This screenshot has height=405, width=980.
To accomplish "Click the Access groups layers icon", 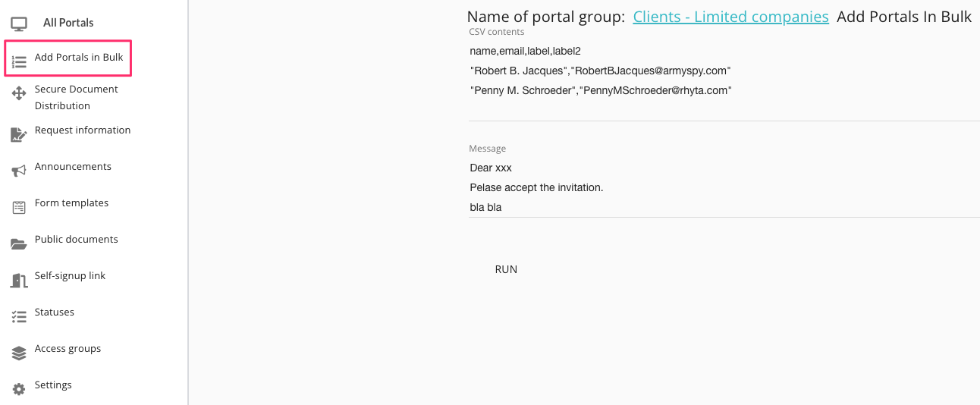I will [19, 353].
